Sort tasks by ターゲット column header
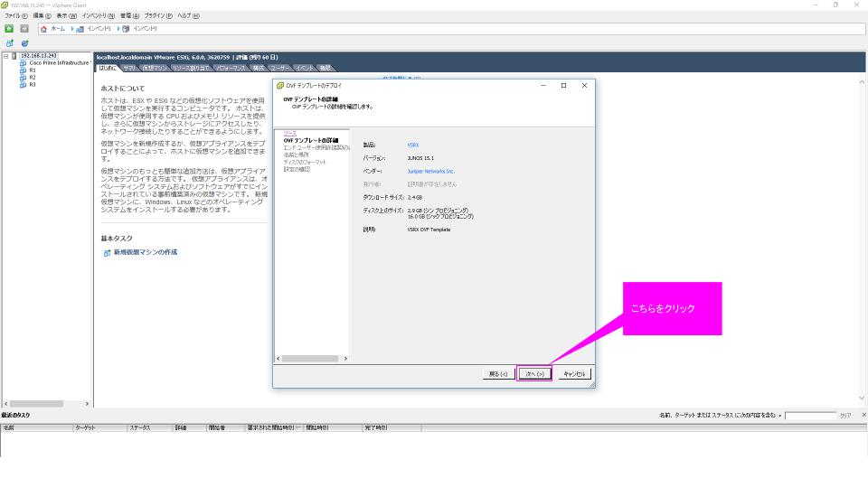 point(100,427)
